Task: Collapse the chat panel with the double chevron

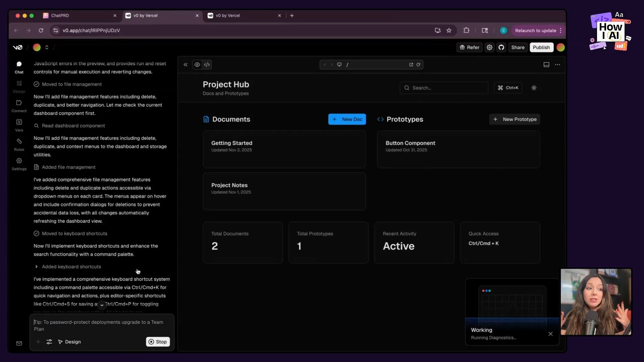Action: [185, 65]
